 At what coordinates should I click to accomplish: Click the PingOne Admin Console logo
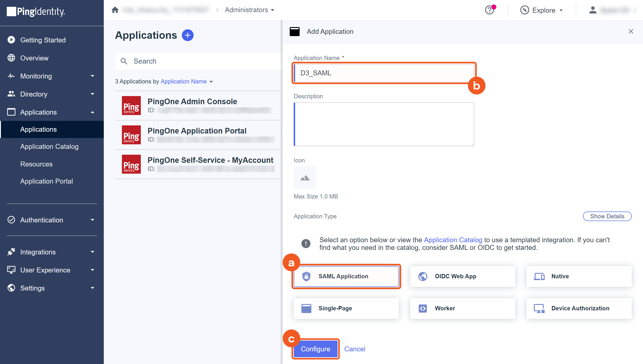click(x=131, y=106)
